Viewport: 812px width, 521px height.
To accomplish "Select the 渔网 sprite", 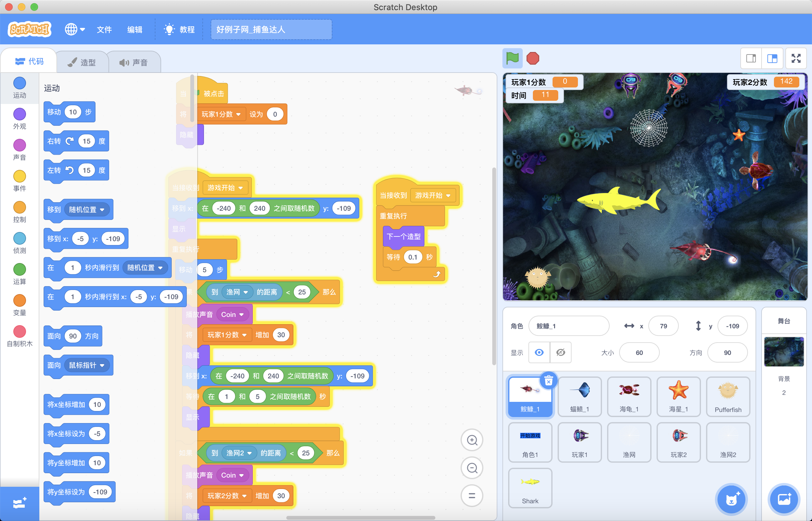I will pos(629,442).
